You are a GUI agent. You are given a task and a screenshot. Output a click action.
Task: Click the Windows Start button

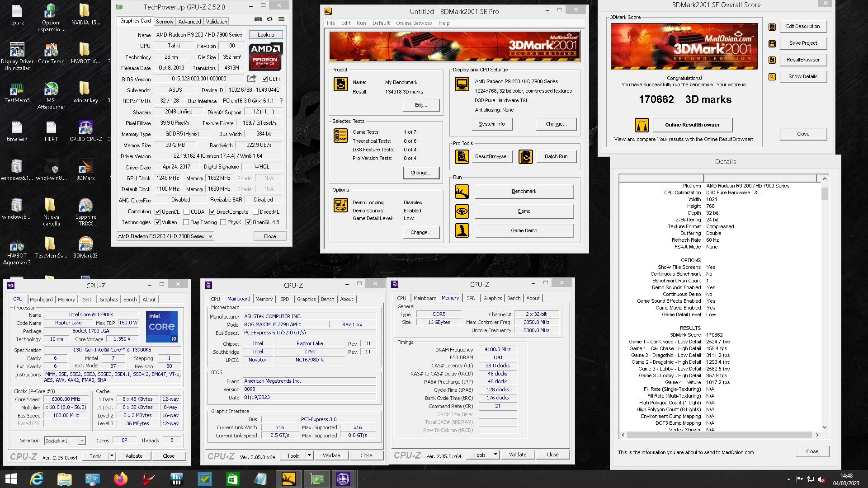coord(11,479)
